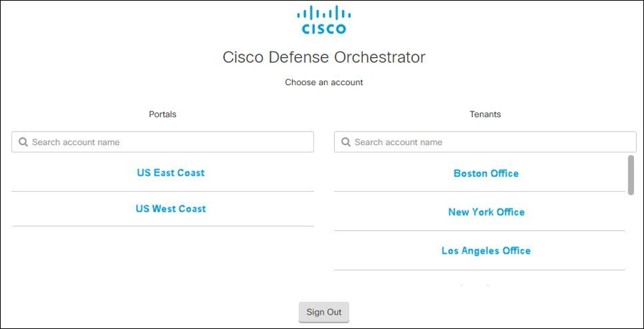Click the Tenants list scrollbar thumb
The height and width of the screenshot is (329, 644).
coord(630,175)
